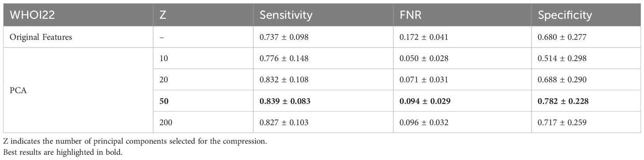Select bold specificity 0.782 ± 0.228
The height and width of the screenshot is (160, 644).
[563, 101]
